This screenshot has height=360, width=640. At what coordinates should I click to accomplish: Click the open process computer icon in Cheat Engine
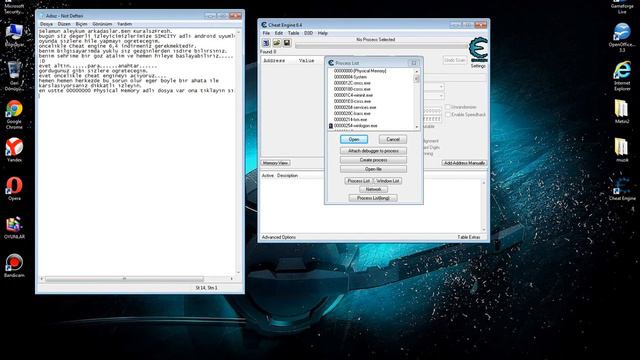pyautogui.click(x=266, y=43)
